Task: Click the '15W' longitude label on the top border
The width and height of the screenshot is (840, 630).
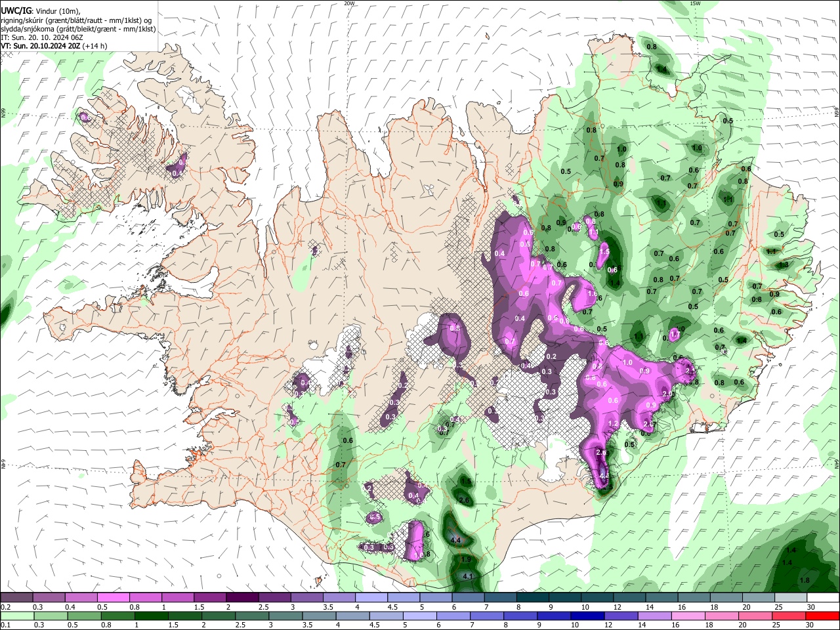Action: click(x=695, y=3)
